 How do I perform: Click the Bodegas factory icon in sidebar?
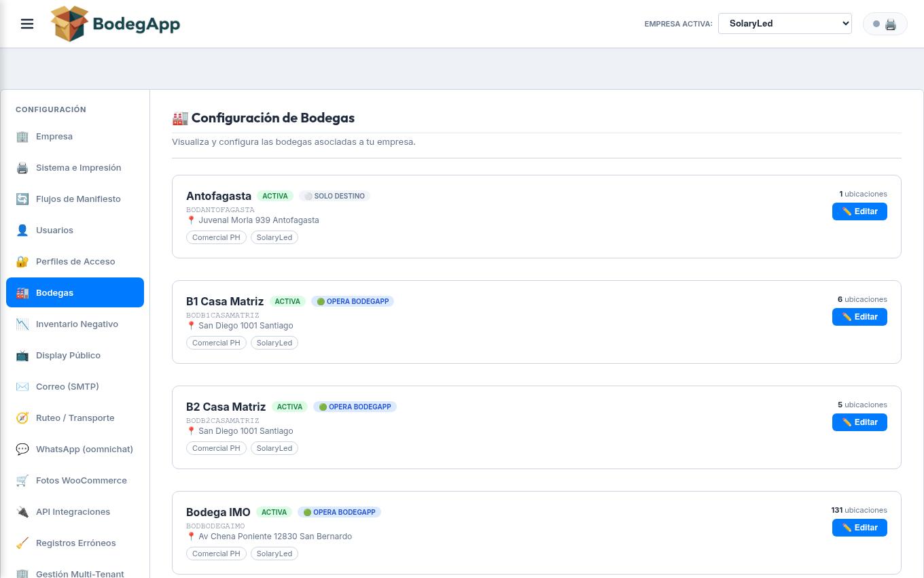click(x=22, y=293)
